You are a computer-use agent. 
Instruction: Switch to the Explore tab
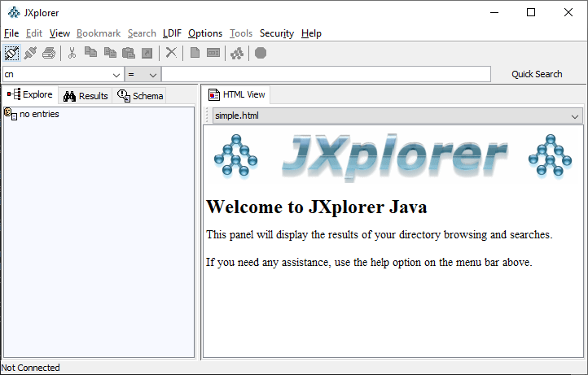[30, 94]
